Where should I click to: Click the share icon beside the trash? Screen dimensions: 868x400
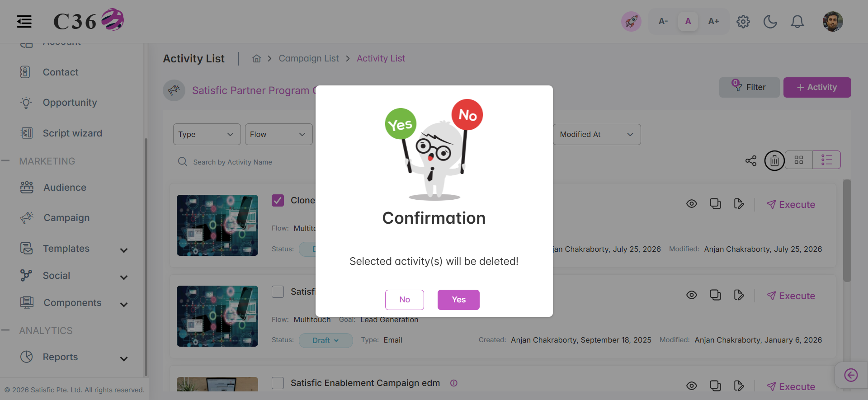pos(751,160)
